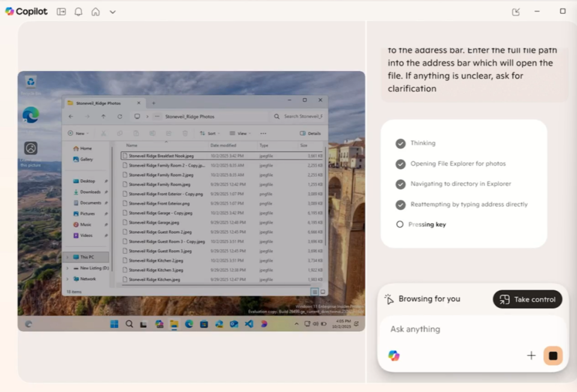Click the empty circle beside Pressing key

click(x=400, y=224)
